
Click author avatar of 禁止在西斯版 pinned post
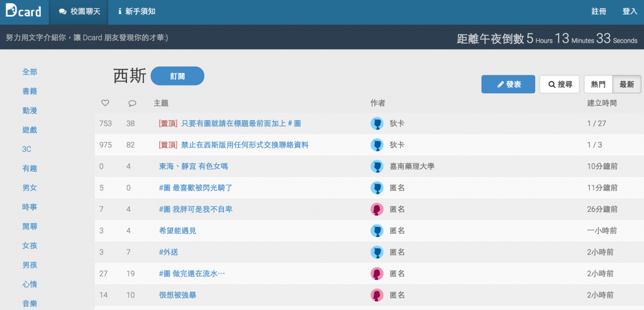click(377, 145)
